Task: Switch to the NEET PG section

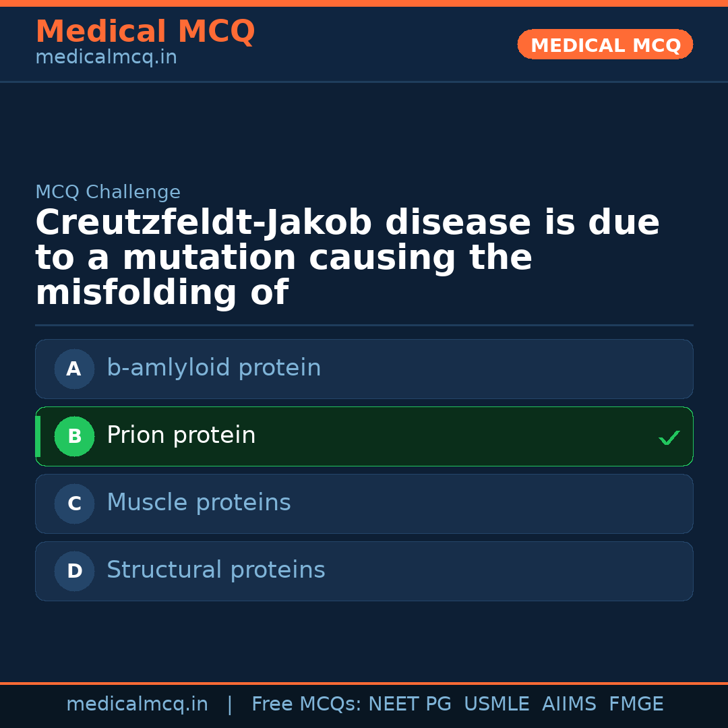Action: 409,703
